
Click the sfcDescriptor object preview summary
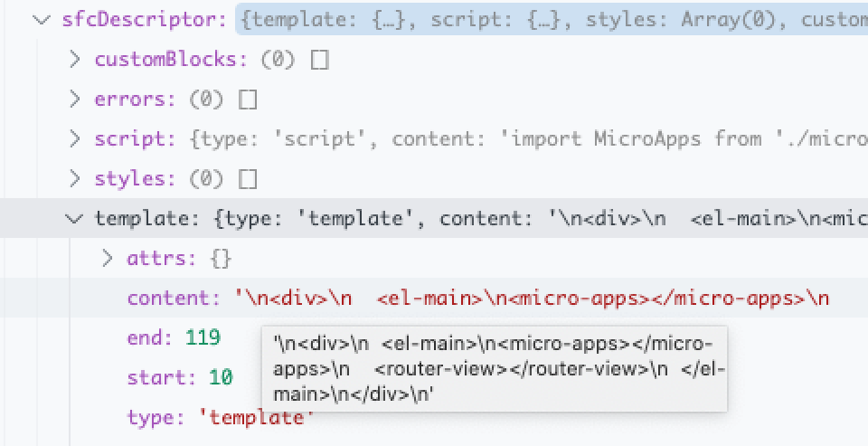tap(552, 19)
